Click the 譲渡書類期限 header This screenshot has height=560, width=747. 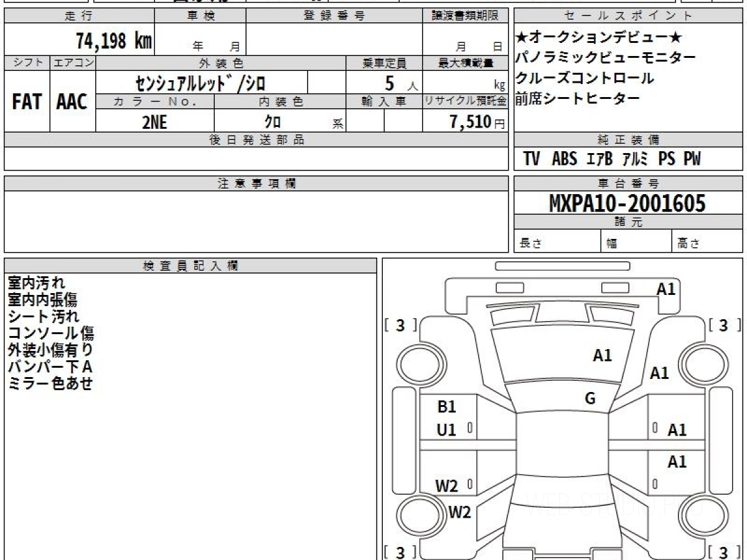tap(466, 16)
